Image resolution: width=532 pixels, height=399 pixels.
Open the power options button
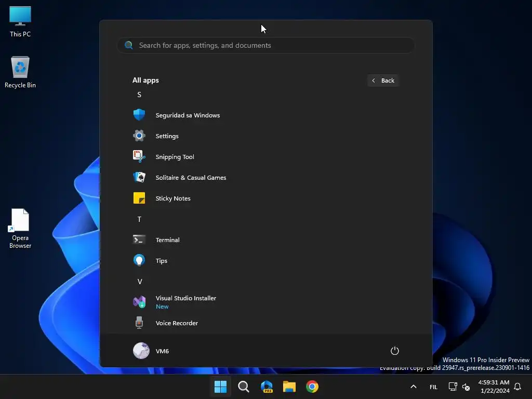click(x=395, y=351)
